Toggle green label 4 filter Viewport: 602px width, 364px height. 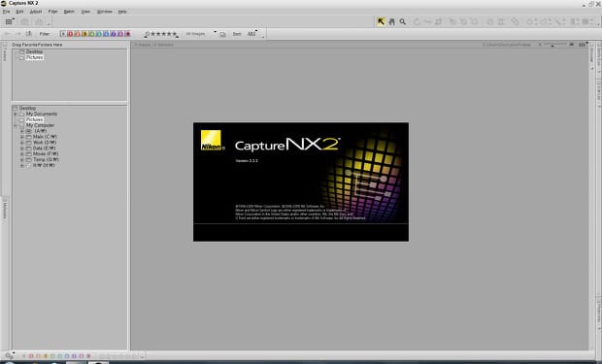click(92, 34)
